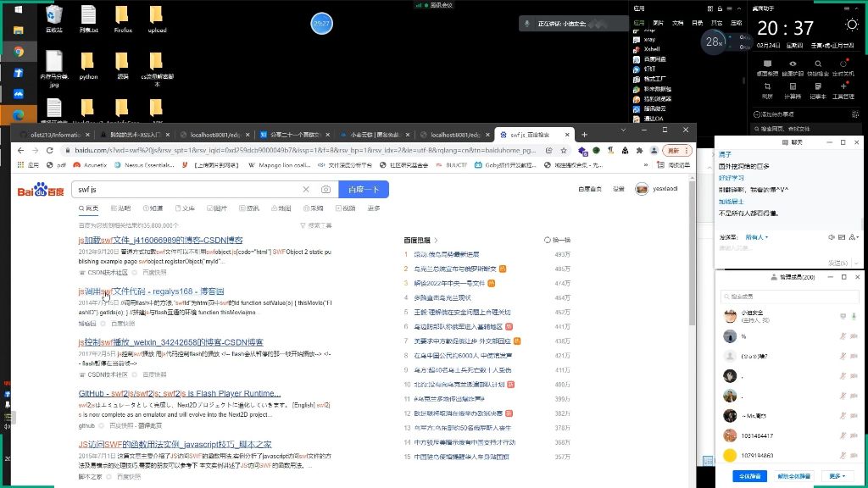Viewport: 868px width, 488px height.
Task: Select the 图片 tab in Baidu results
Action: tap(217, 208)
